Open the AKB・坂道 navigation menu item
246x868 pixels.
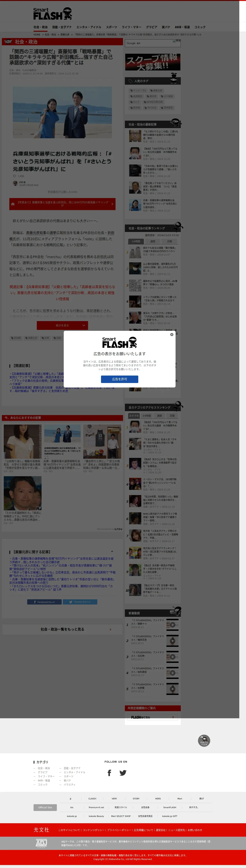point(182,27)
